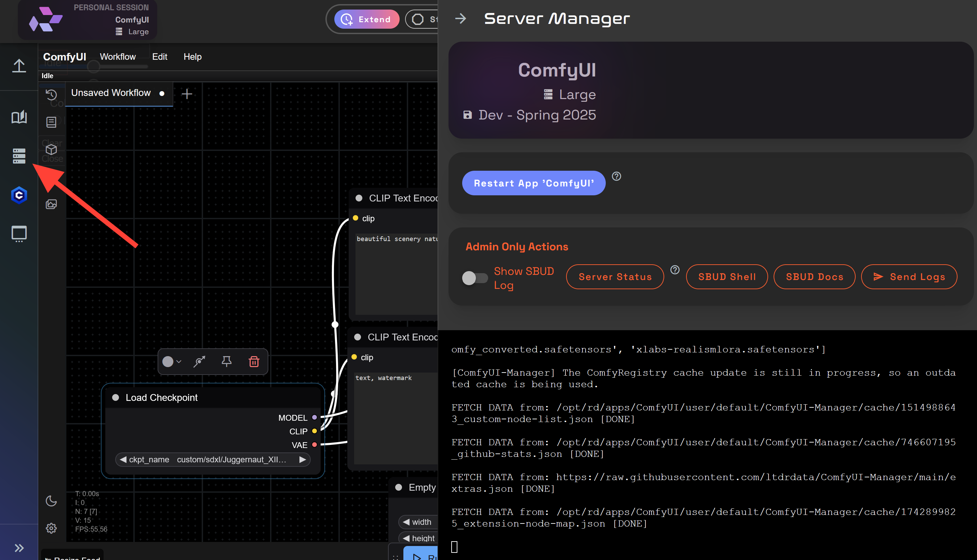Click the beautiful scenery prompt text field
This screenshot has width=977, height=560.
(396, 269)
